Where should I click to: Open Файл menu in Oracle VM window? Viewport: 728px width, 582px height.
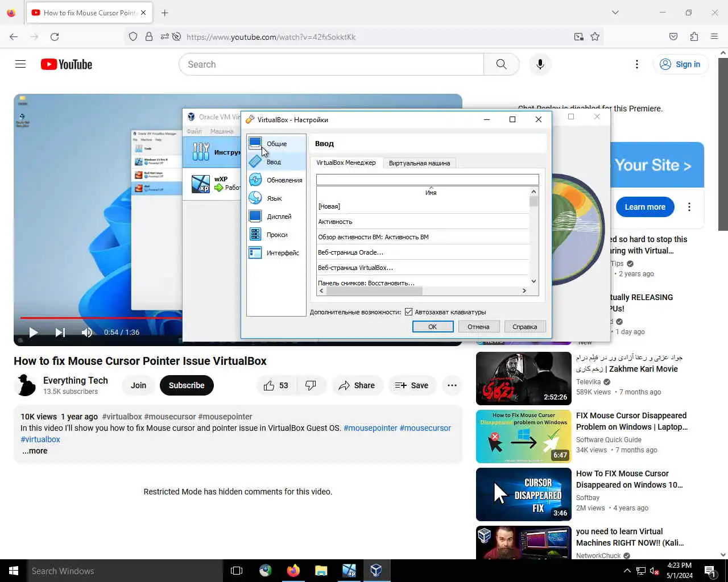[194, 131]
